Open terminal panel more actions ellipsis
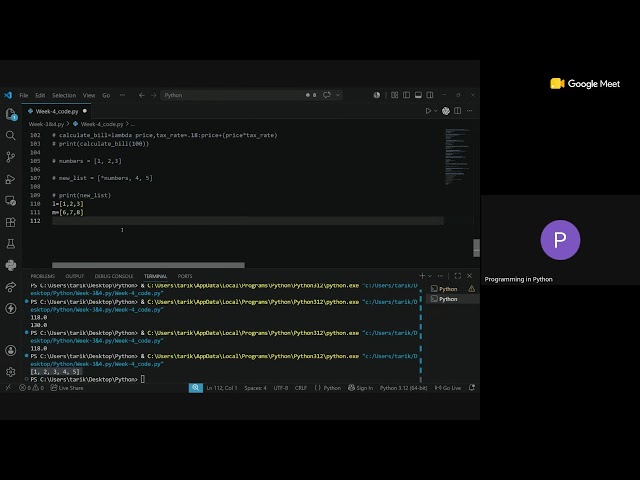Screen dimensions: 640x480 (x=440, y=276)
